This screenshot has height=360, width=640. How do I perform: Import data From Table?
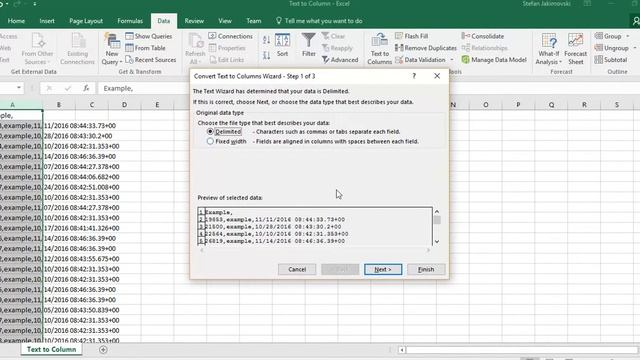pyautogui.click(x=145, y=48)
